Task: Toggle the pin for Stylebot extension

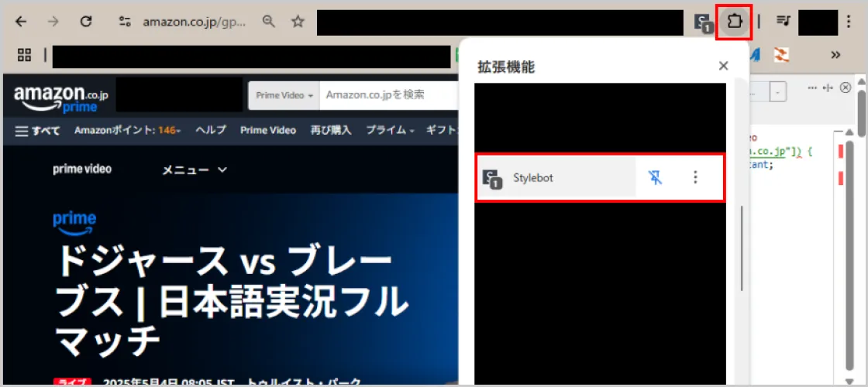Action: coord(656,177)
